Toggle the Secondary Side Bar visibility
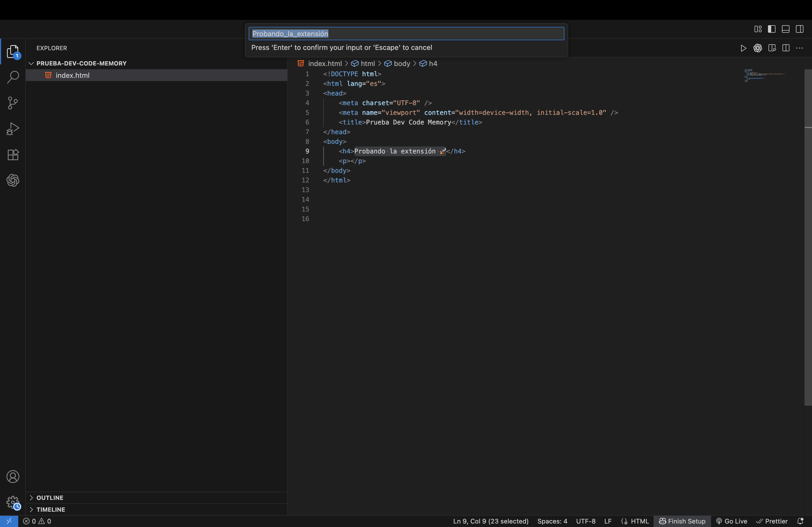 point(800,29)
